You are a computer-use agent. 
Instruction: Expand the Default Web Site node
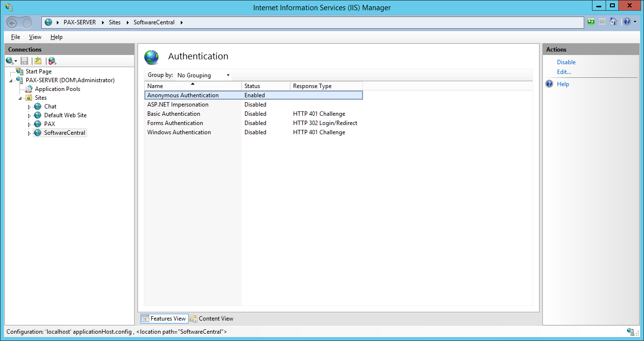(29, 115)
